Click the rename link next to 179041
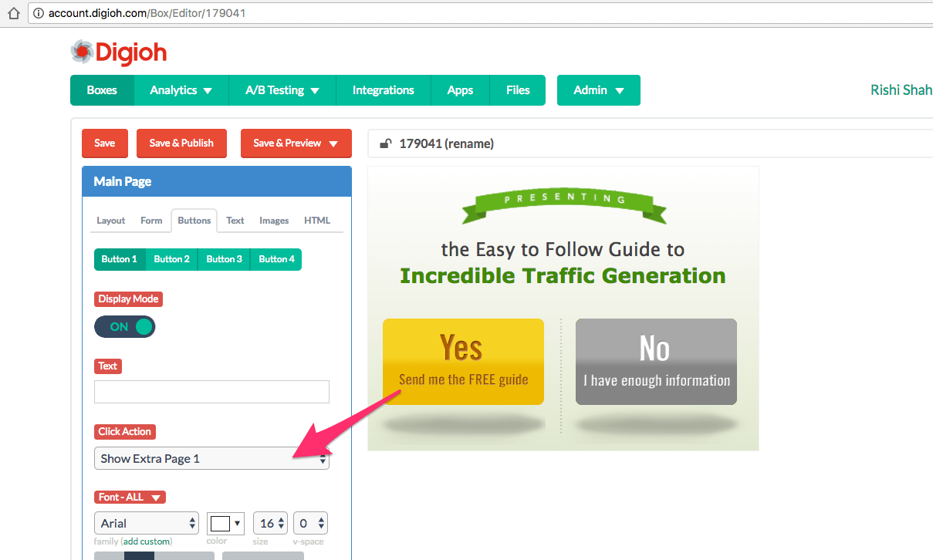Screen dimensions: 933x560 (468, 143)
